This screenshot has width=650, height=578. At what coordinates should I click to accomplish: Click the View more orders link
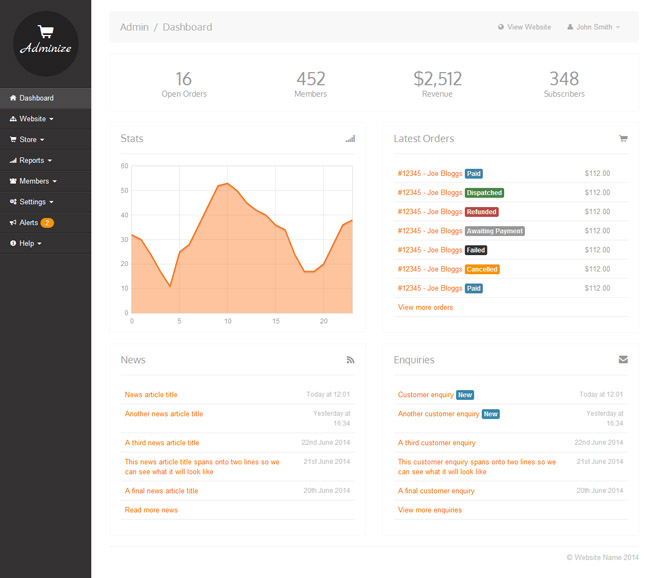(x=425, y=307)
